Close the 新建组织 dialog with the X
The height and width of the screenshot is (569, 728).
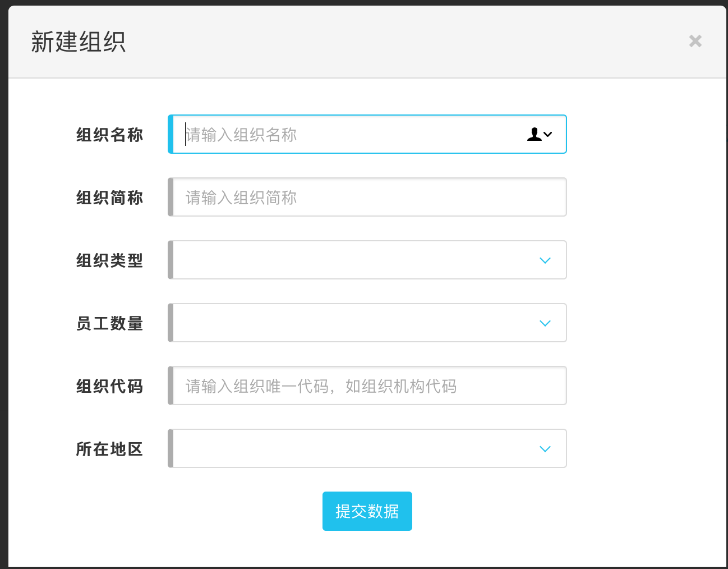coord(695,41)
